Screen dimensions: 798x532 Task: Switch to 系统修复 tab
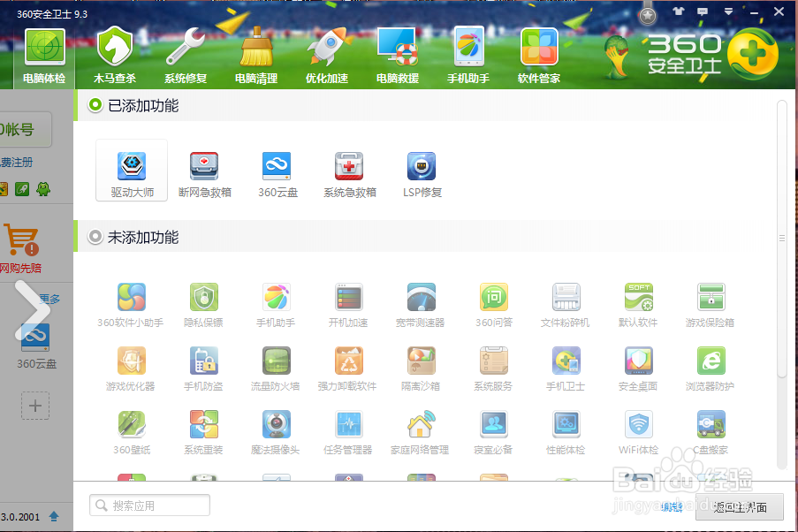[x=186, y=57]
